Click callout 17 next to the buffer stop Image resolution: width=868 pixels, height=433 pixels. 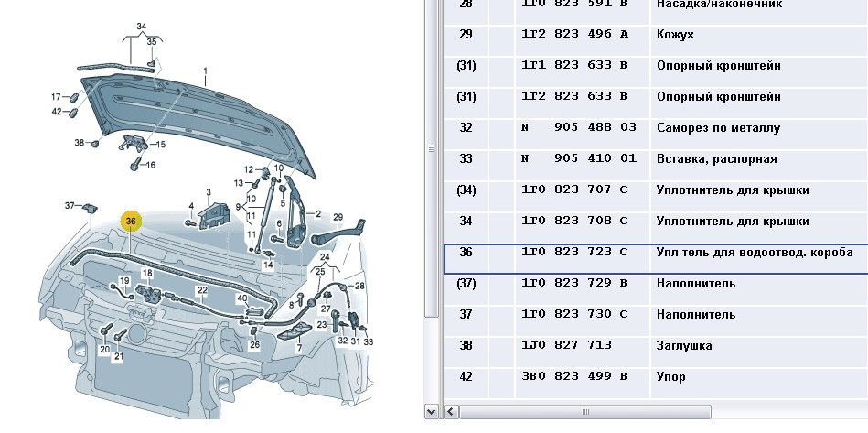point(56,97)
